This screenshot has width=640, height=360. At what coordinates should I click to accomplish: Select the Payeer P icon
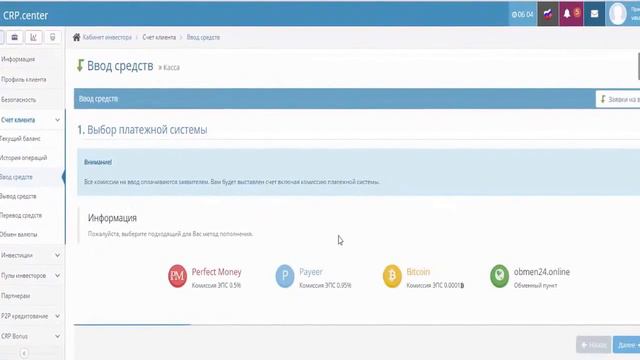pos(285,276)
